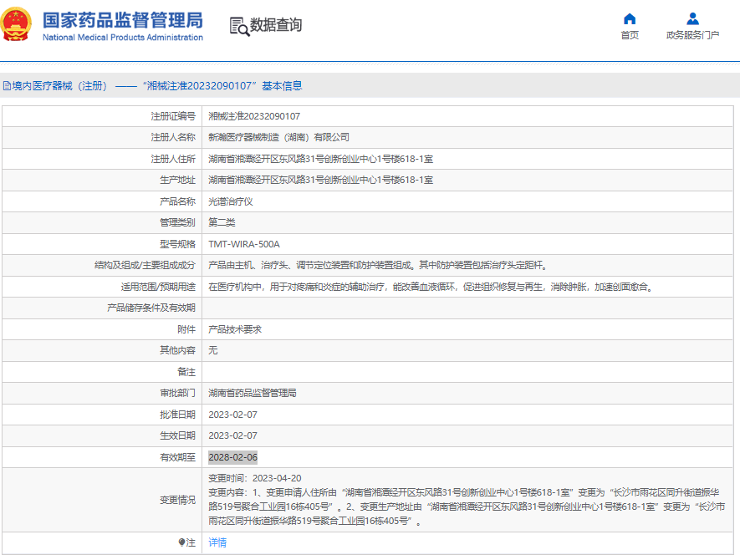Click the 结构及组成 description text
This screenshot has height=560, width=740.
coord(378,265)
